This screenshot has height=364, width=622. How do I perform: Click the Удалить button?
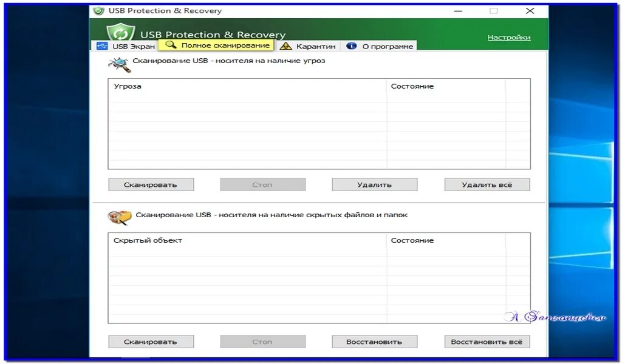click(x=374, y=184)
